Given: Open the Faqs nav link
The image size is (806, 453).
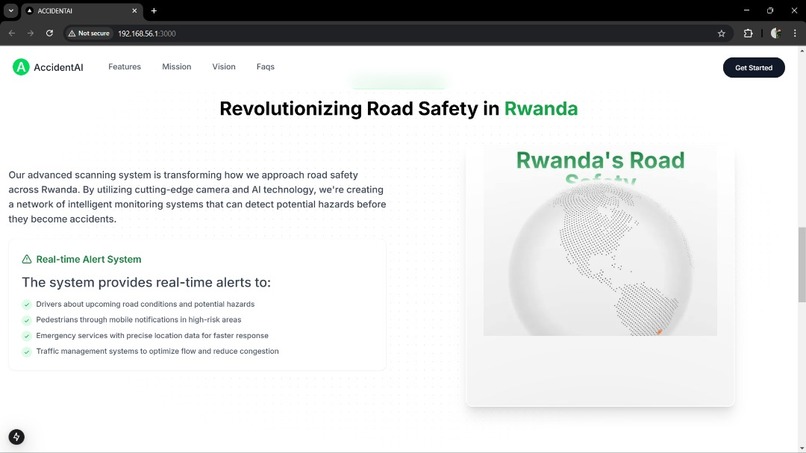Looking at the screenshot, I should point(265,67).
